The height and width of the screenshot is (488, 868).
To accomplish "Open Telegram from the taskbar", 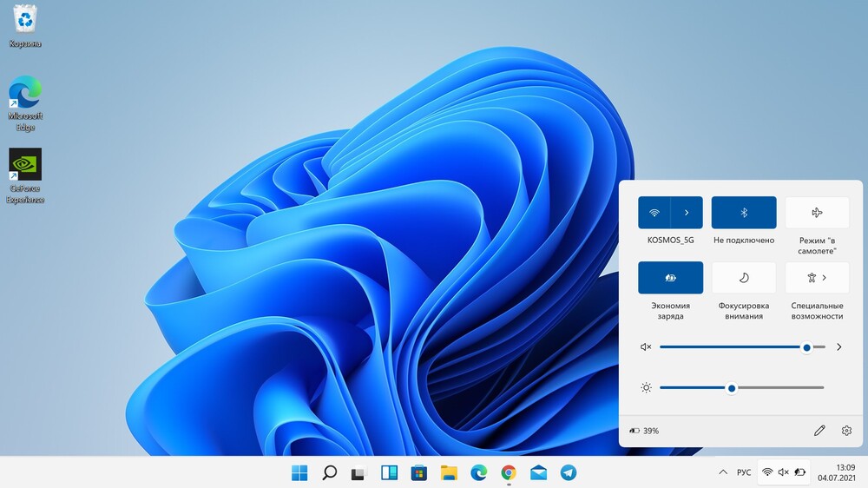I will coord(569,472).
